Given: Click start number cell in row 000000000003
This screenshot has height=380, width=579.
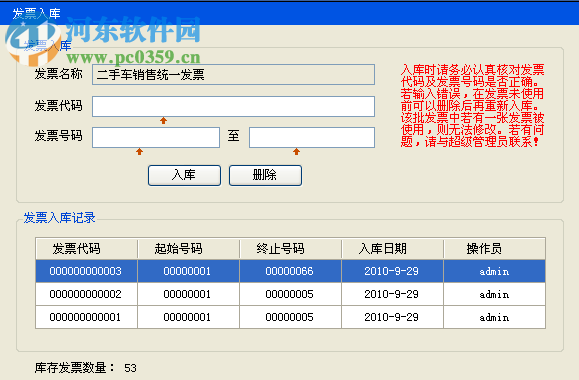Looking at the screenshot, I should tap(188, 271).
